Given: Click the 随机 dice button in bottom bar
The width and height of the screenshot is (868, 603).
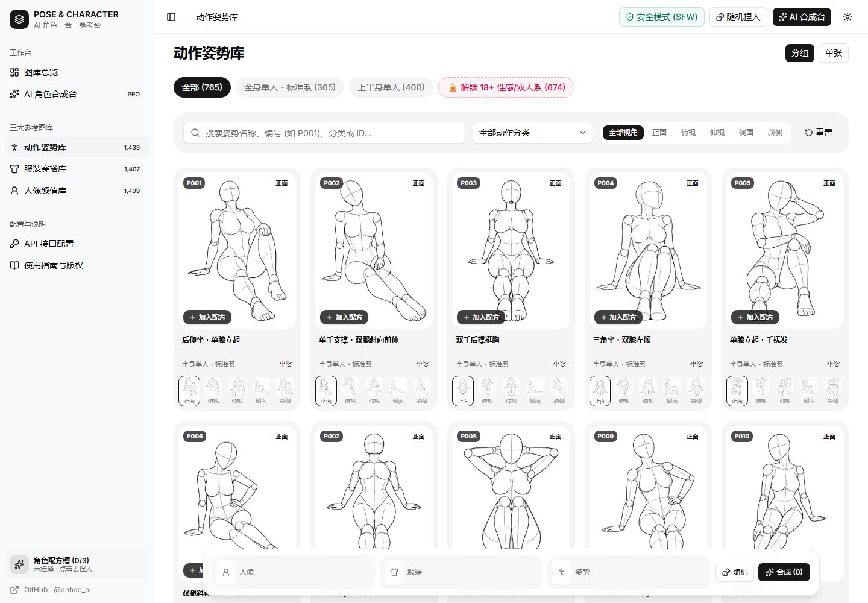Looking at the screenshot, I should coord(735,572).
